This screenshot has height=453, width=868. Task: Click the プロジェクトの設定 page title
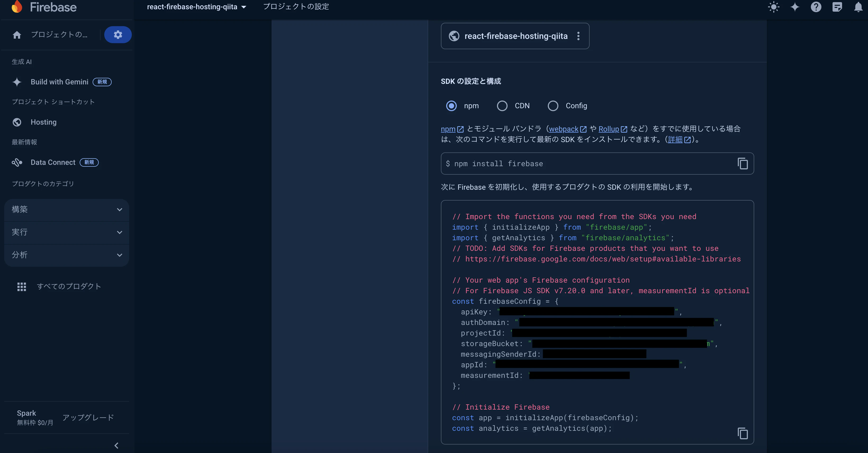click(296, 7)
